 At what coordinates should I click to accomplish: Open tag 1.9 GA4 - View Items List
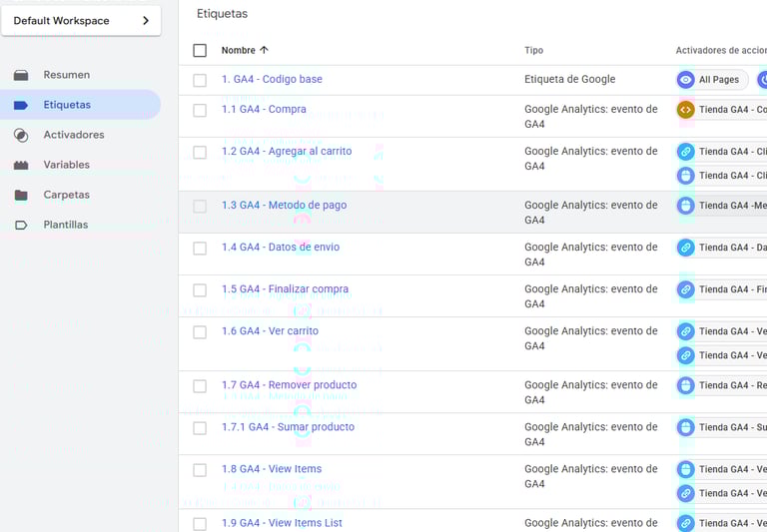coord(282,523)
